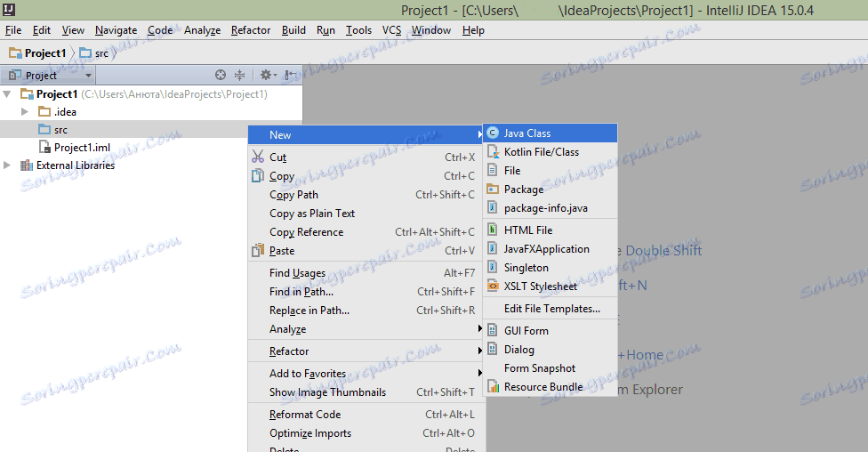This screenshot has width=868, height=452.
Task: Click the Singleton template icon
Action: coord(492,268)
